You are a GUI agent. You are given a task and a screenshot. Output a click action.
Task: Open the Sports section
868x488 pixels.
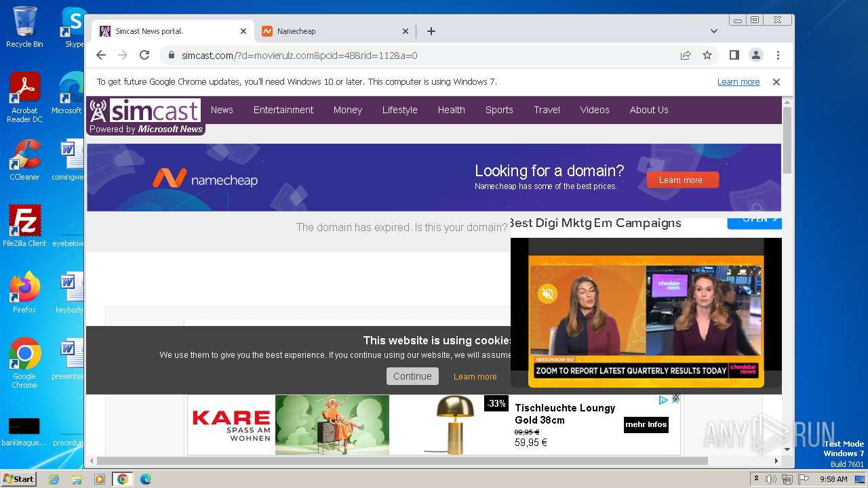tap(499, 110)
